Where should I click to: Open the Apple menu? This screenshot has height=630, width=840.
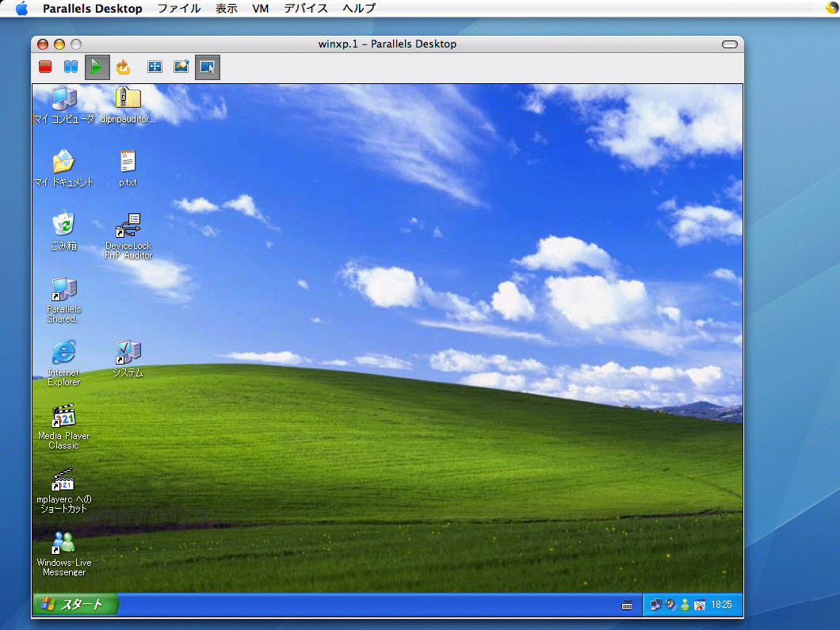click(x=21, y=9)
